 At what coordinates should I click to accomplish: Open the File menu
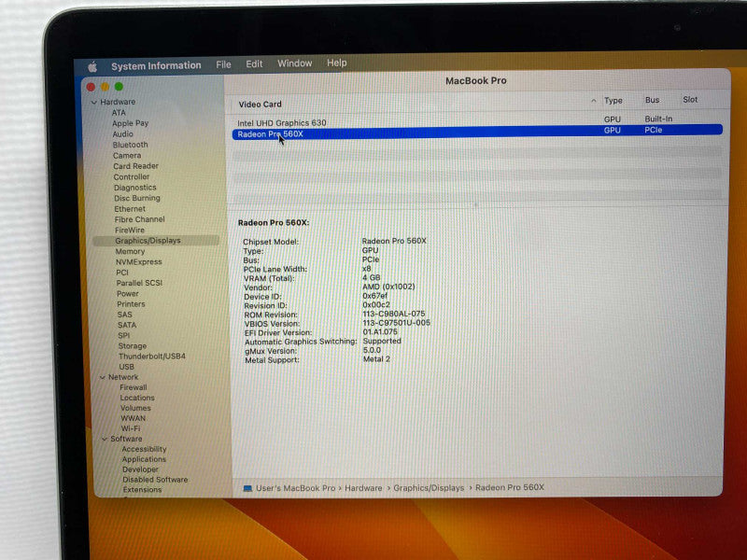pos(223,64)
